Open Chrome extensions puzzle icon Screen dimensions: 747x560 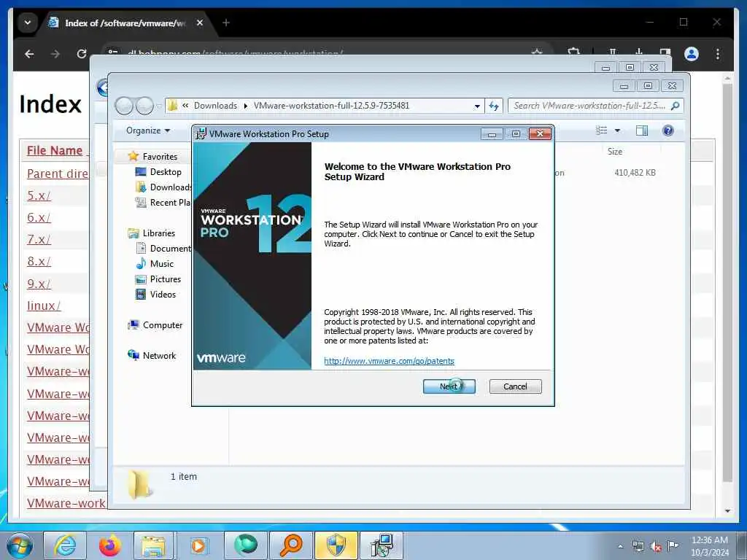click(x=574, y=52)
